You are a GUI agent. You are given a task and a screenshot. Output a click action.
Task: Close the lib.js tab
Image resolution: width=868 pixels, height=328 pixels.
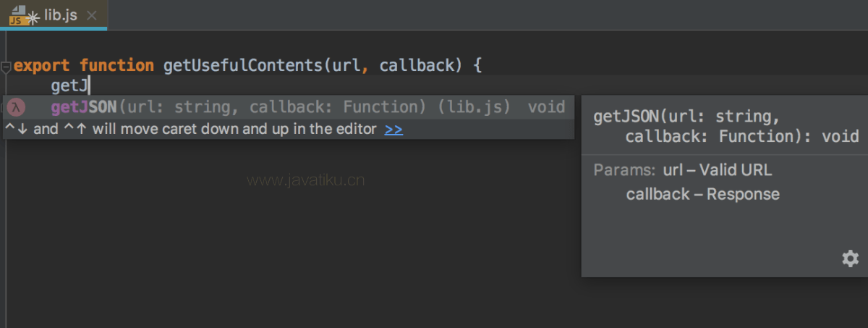coord(90,15)
